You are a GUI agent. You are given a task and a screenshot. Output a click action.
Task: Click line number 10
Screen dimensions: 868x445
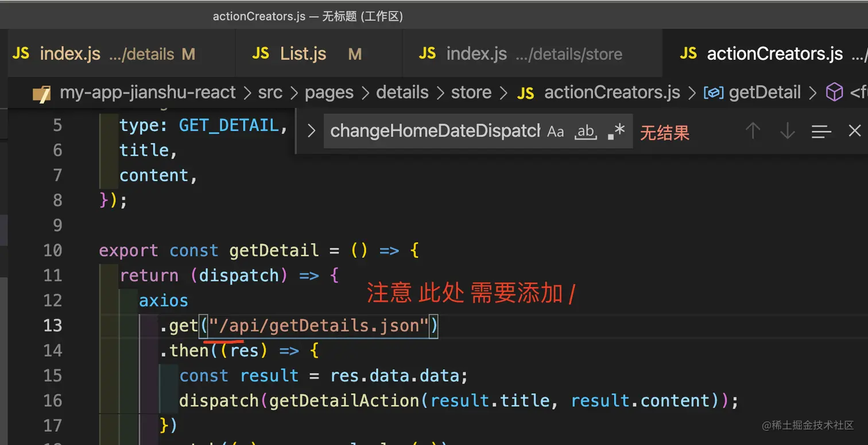pyautogui.click(x=53, y=250)
